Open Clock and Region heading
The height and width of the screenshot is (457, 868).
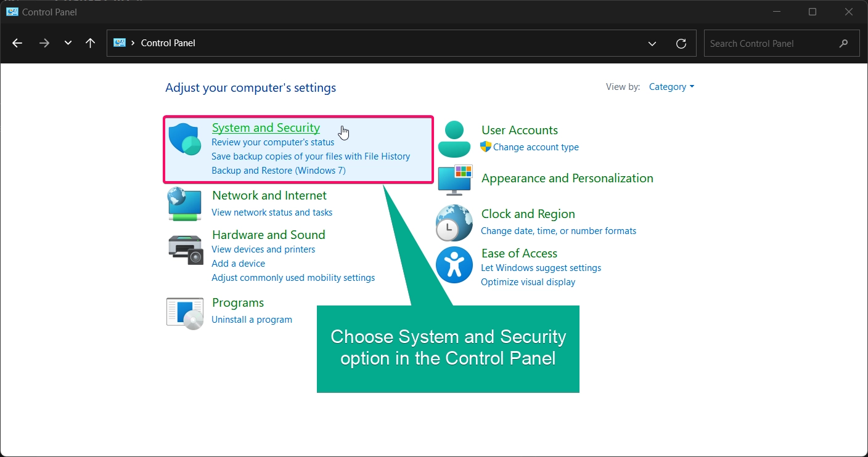click(x=528, y=214)
